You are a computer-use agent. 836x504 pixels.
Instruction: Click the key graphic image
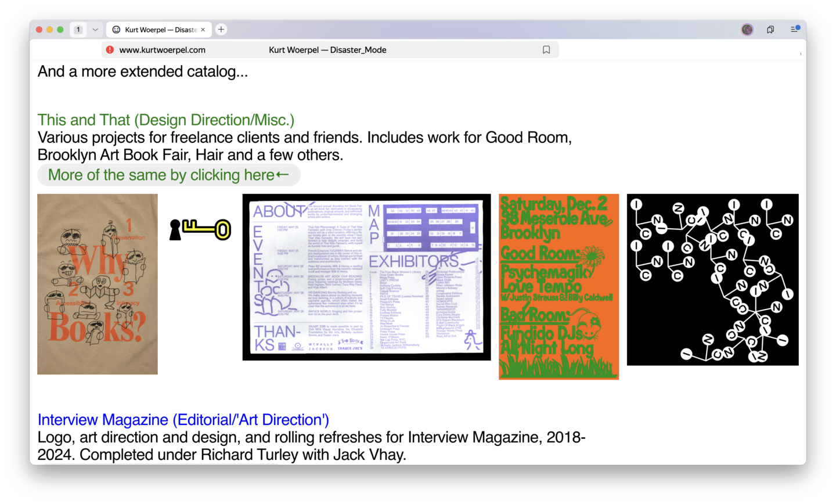pos(200,229)
